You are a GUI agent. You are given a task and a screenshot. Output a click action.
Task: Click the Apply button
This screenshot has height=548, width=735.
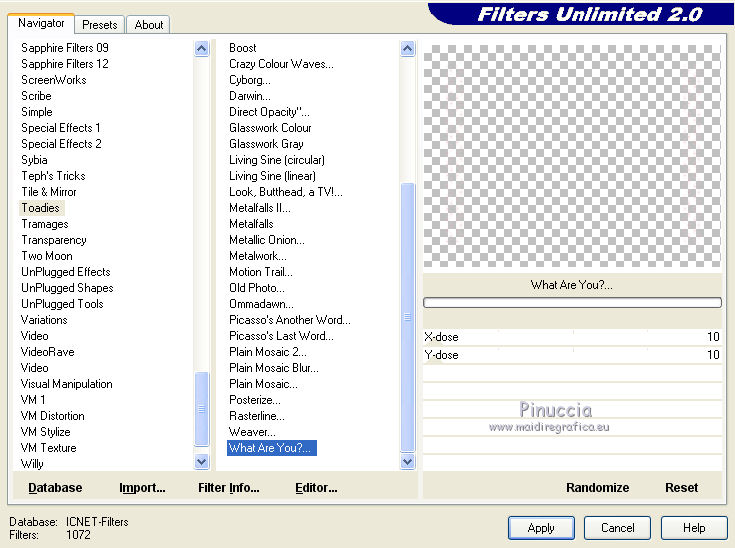[541, 528]
